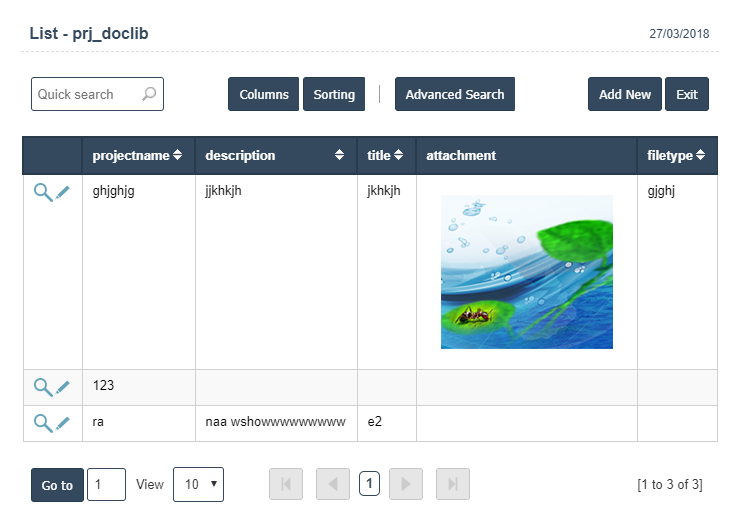The image size is (746, 529).
Task: Open record view for the 123 row
Action: [43, 387]
